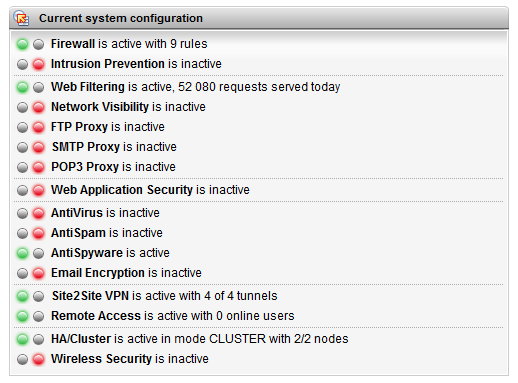Click the red FTP Proxy status light
The width and height of the screenshot is (518, 383).
pos(39,127)
